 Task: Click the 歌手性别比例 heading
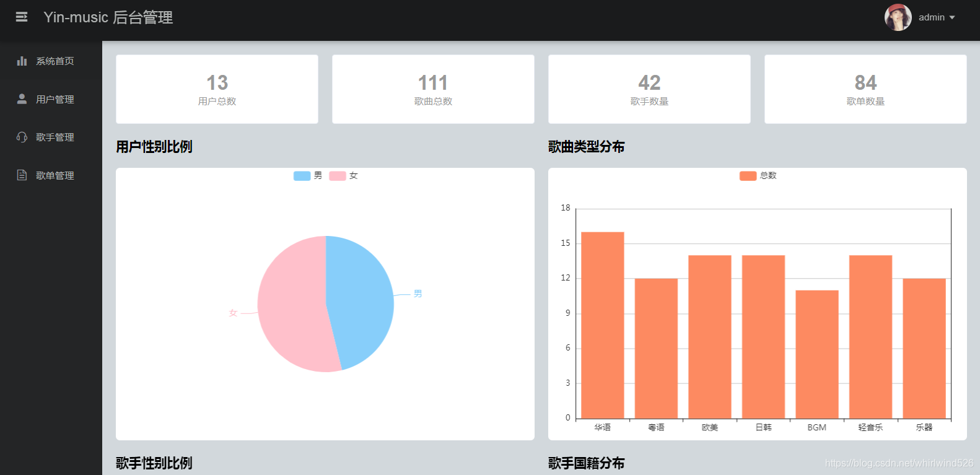coord(154,463)
